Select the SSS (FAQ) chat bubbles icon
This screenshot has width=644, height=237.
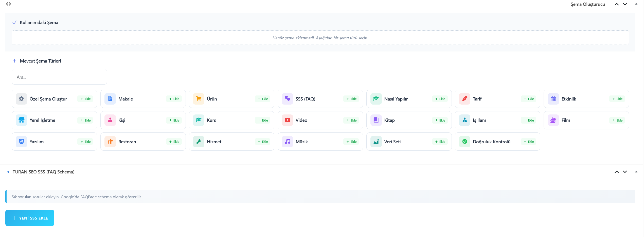287,99
